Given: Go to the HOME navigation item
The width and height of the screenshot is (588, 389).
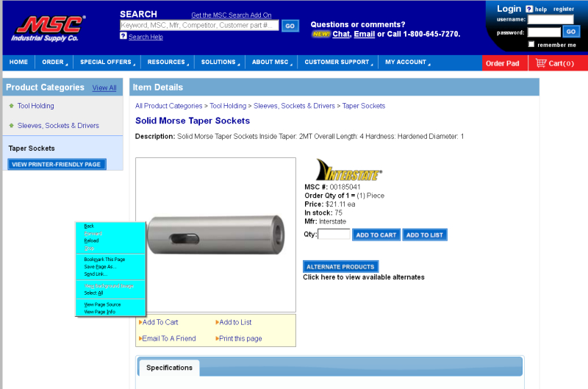Looking at the screenshot, I should click(x=18, y=63).
